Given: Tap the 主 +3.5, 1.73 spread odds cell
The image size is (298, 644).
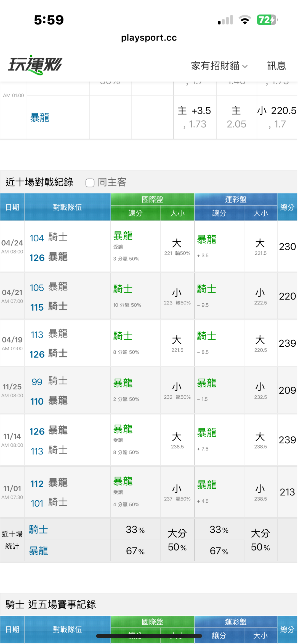Looking at the screenshot, I should [195, 117].
